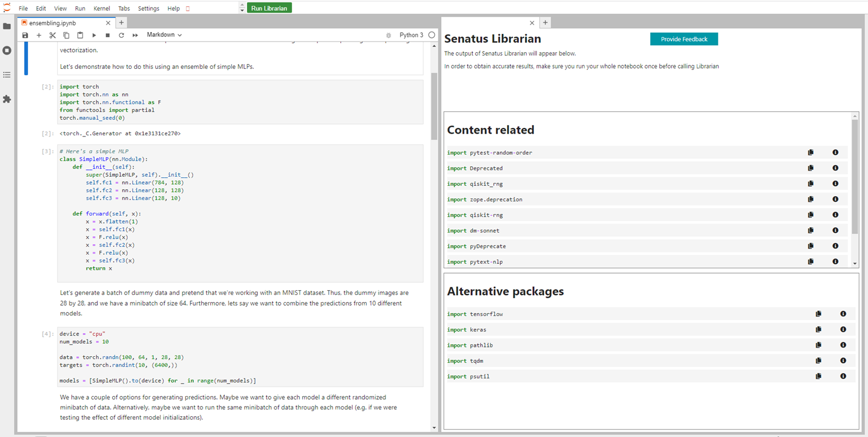Viewport: 868px width, 437px height.
Task: Interrupt the kernel stop icon
Action: pyautogui.click(x=108, y=36)
